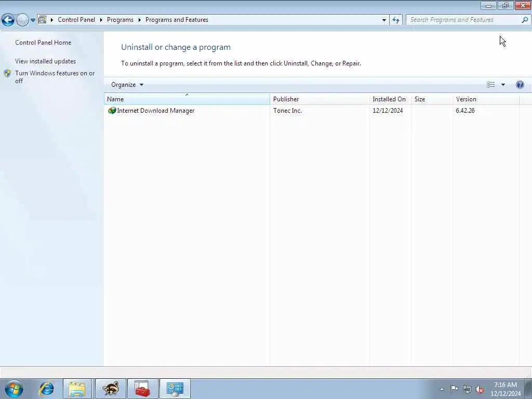
Task: Sort by the Version column header
Action: point(486,99)
